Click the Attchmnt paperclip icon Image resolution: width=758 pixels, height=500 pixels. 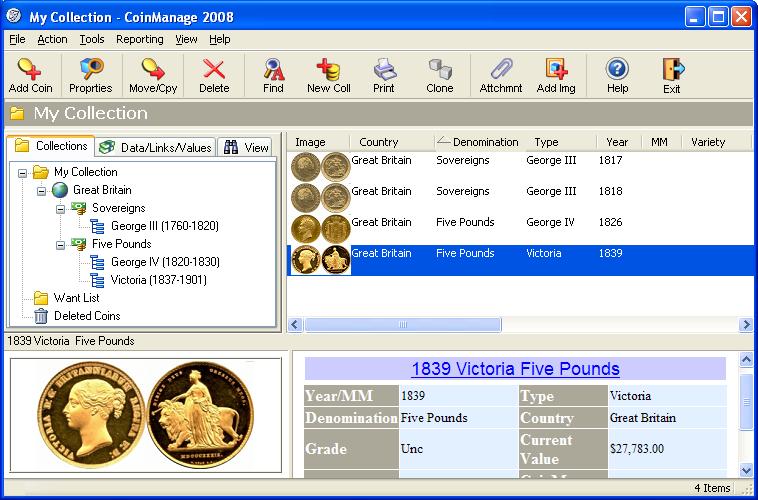[x=501, y=69]
